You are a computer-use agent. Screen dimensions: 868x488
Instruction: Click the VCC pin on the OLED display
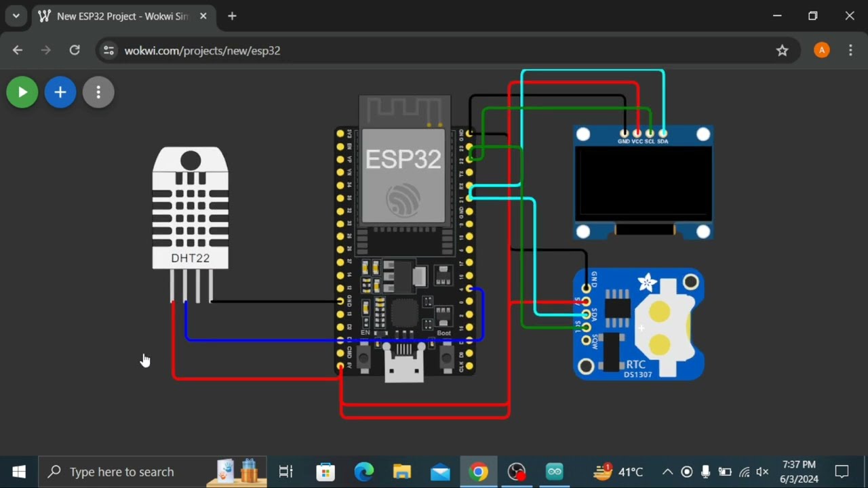point(637,134)
